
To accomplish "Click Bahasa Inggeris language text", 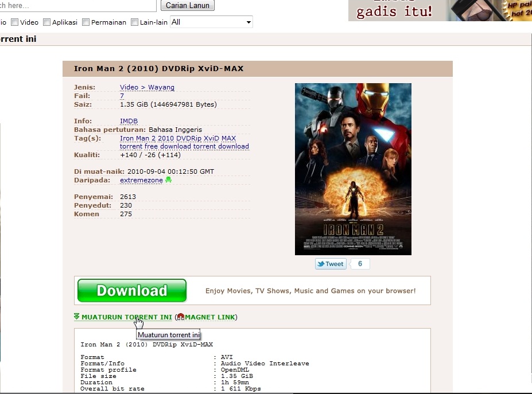I will point(175,130).
